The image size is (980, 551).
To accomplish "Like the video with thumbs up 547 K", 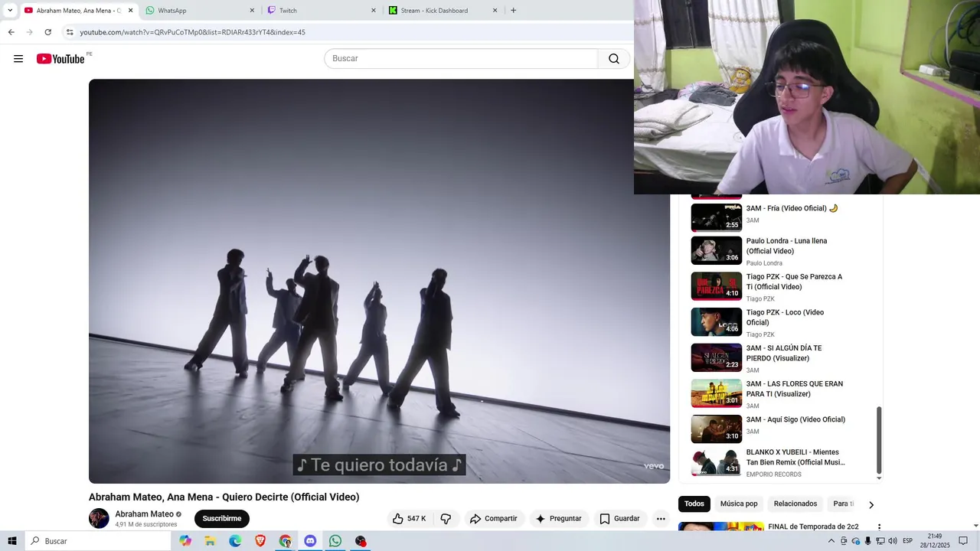I will [x=410, y=519].
